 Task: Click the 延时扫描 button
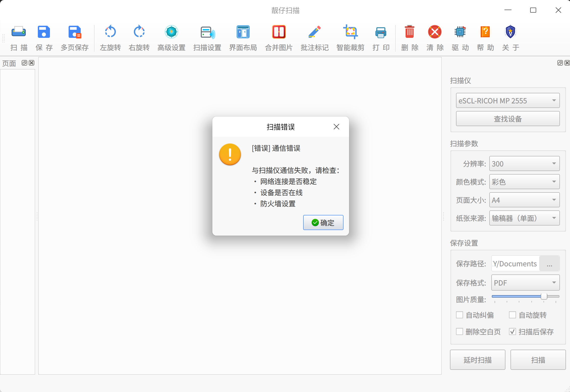pyautogui.click(x=478, y=360)
